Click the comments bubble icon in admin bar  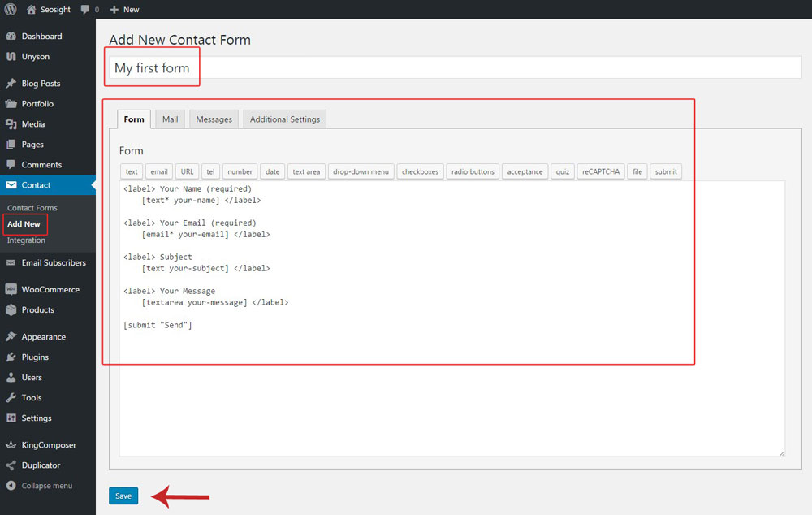coord(85,10)
